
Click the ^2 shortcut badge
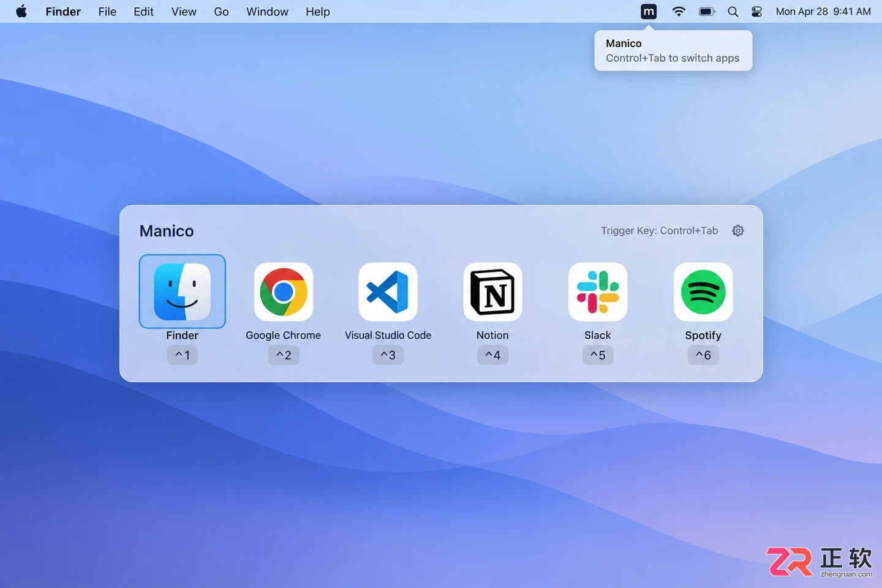tap(284, 355)
